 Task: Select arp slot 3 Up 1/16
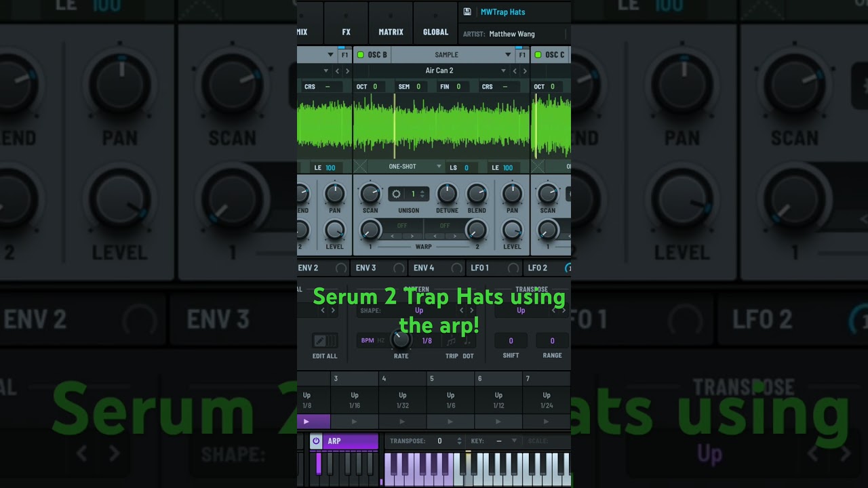355,400
